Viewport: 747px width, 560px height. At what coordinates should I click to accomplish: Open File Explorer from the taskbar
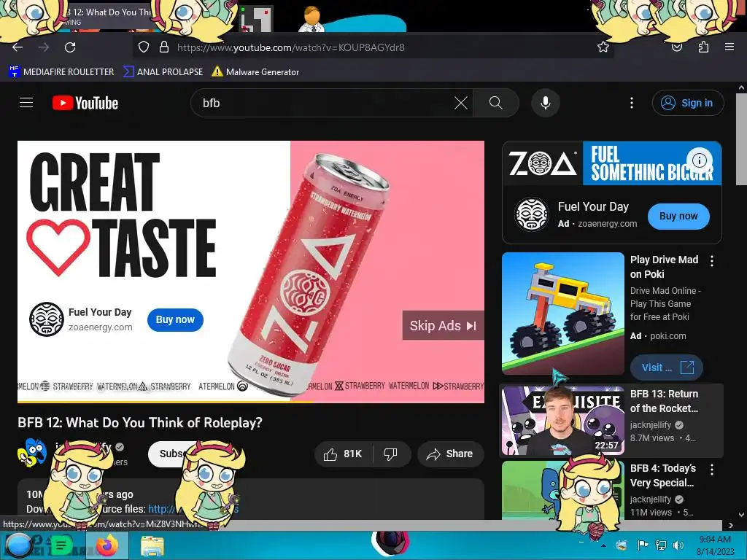click(x=152, y=545)
